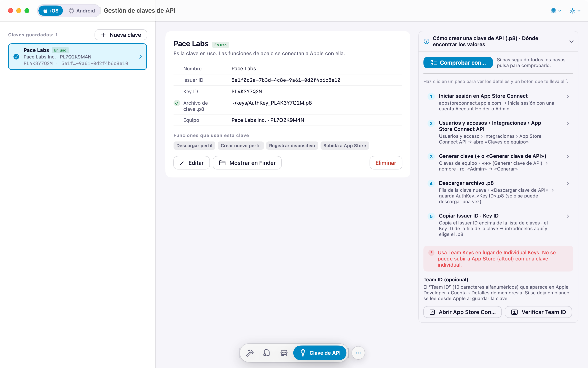Click the Issuer ID value 5e1f0c2a-7b3d-4c8e-9a61-0d2f4b6c8e10
Screen dimensions: 588x368
point(286,80)
